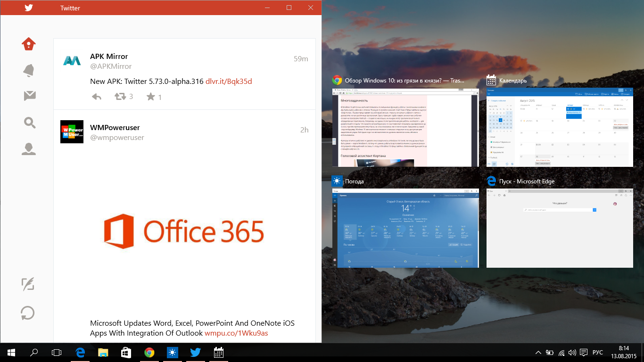Select the Chrome window thumbnail in snap assist
Viewport: 644px width, 362px height.
[x=405, y=127]
